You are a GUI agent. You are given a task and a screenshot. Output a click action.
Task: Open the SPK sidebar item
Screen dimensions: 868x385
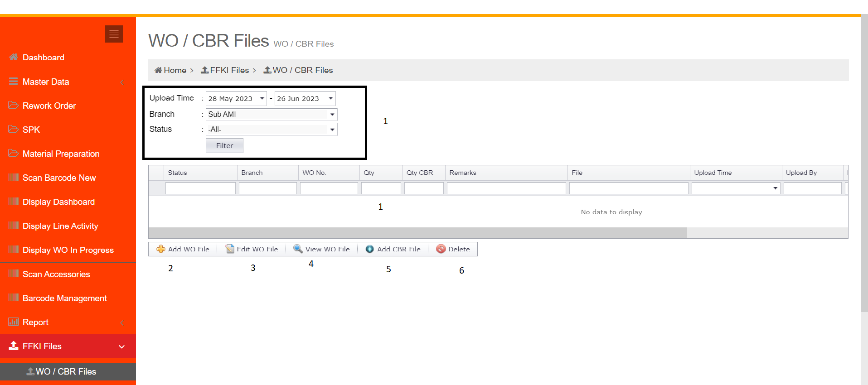coord(68,130)
